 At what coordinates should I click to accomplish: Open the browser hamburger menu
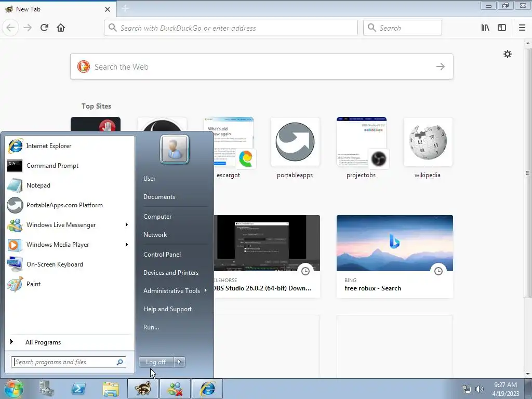click(522, 28)
